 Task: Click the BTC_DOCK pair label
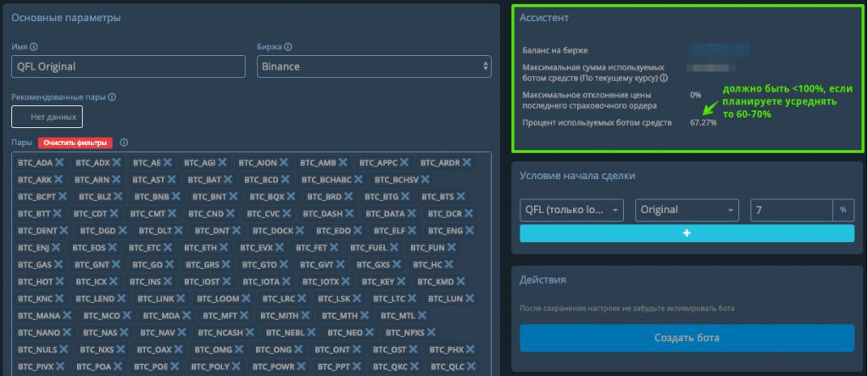pyautogui.click(x=273, y=230)
